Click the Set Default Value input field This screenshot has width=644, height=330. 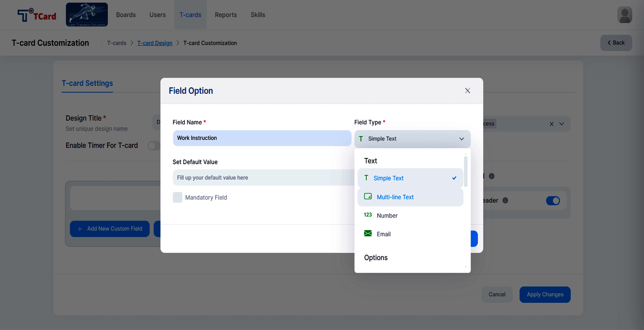263,177
